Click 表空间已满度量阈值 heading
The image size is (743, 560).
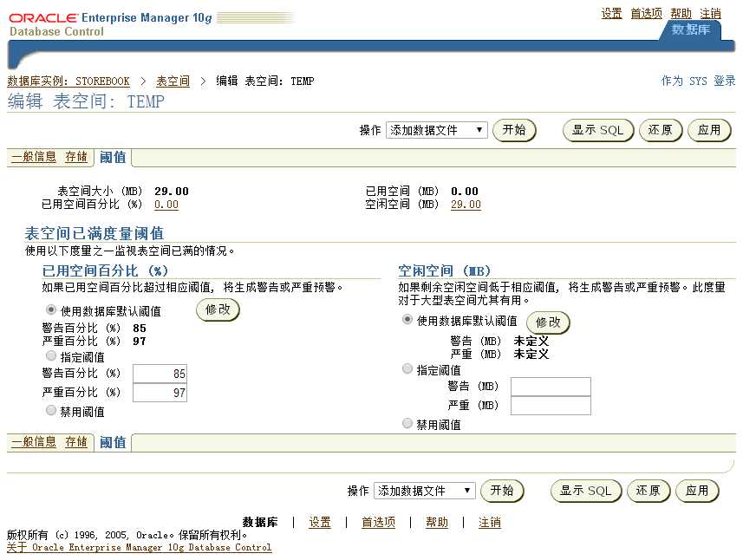click(94, 233)
